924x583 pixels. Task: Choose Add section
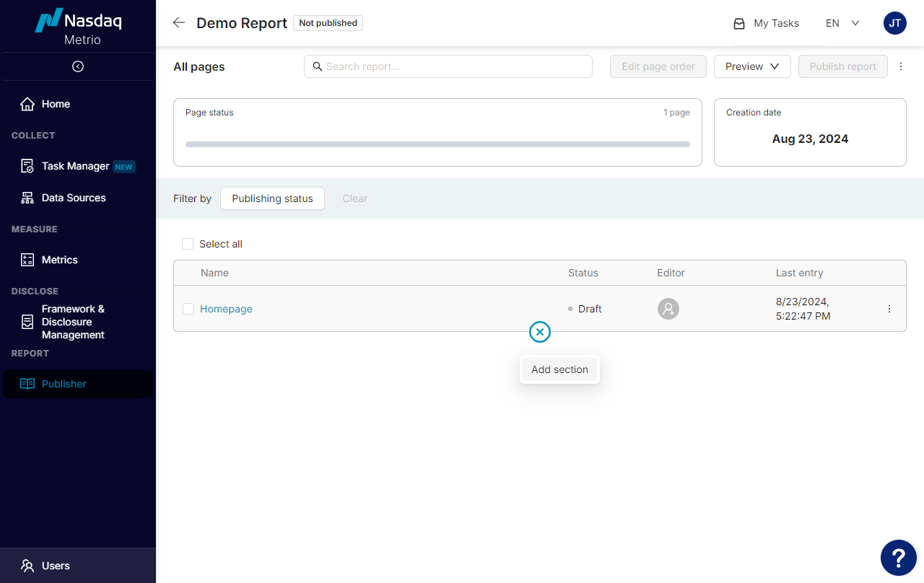(x=559, y=369)
